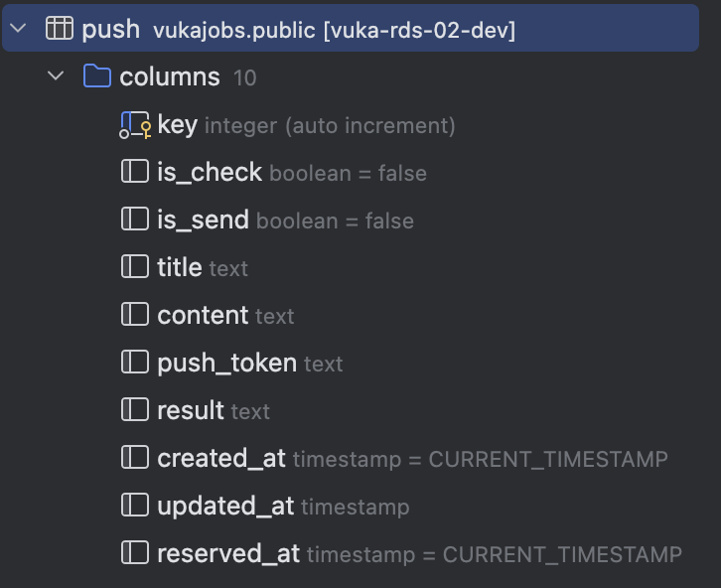Click the is_send column icon
The width and height of the screenshot is (721, 588).
click(134, 220)
